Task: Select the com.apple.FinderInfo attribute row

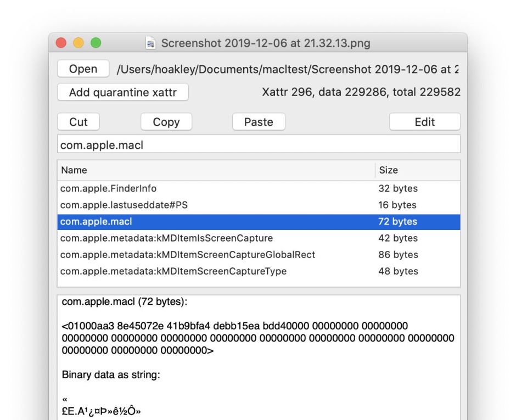Action: click(x=165, y=188)
